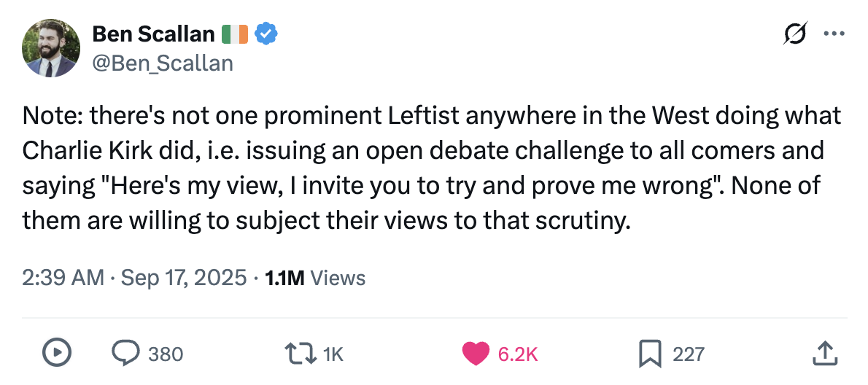Click the reply speech bubble icon
Viewport: 868px width, 385px height.
126,354
